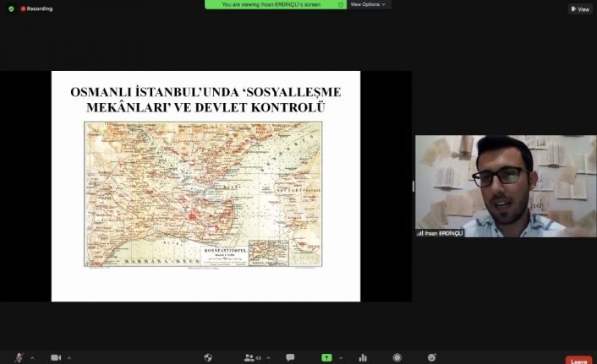Click the View layout button

(580, 9)
